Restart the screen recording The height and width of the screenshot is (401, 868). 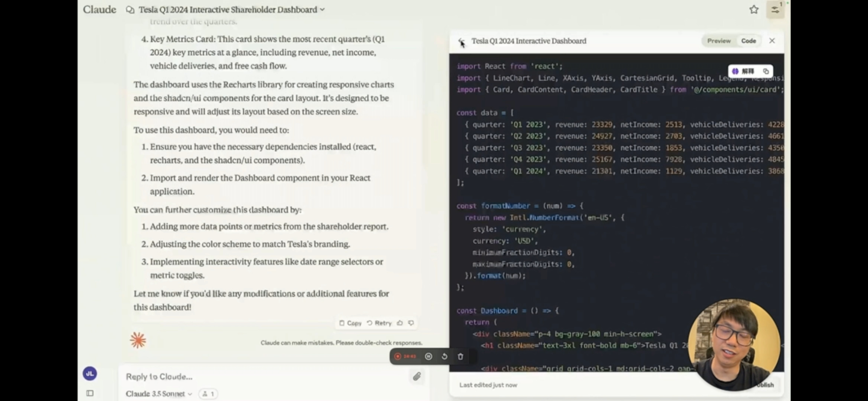point(444,356)
